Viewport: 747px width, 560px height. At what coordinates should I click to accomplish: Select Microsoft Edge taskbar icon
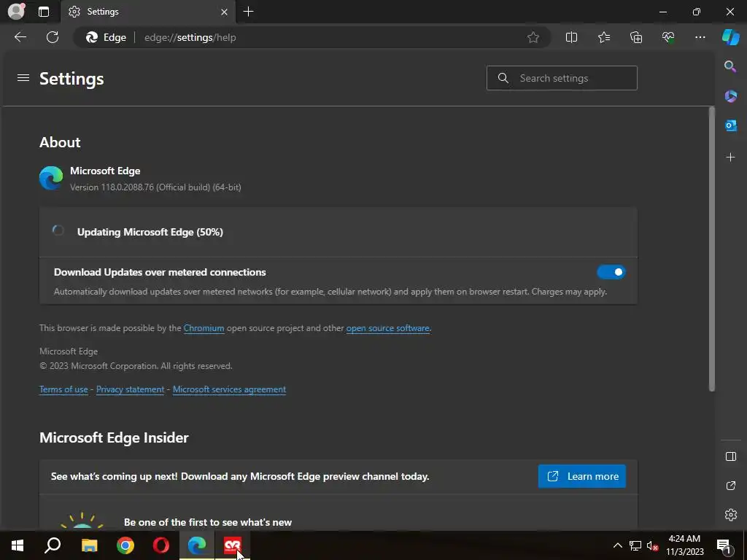click(197, 545)
